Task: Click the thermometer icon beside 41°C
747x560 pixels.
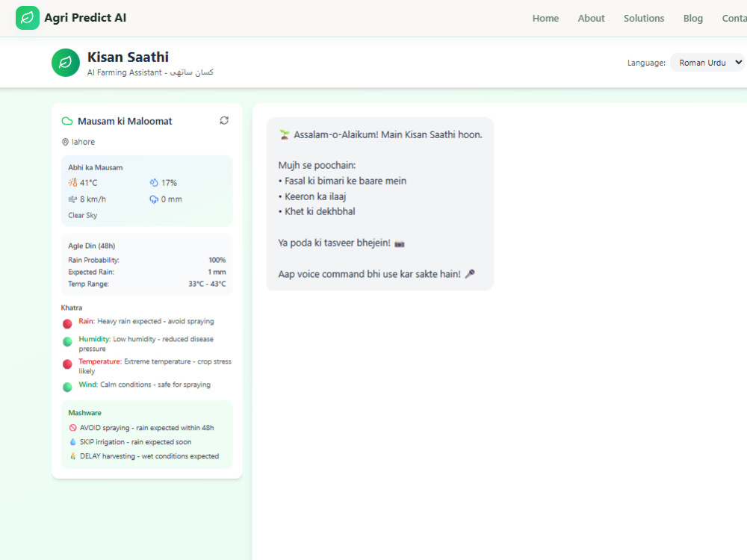Action: pos(73,182)
